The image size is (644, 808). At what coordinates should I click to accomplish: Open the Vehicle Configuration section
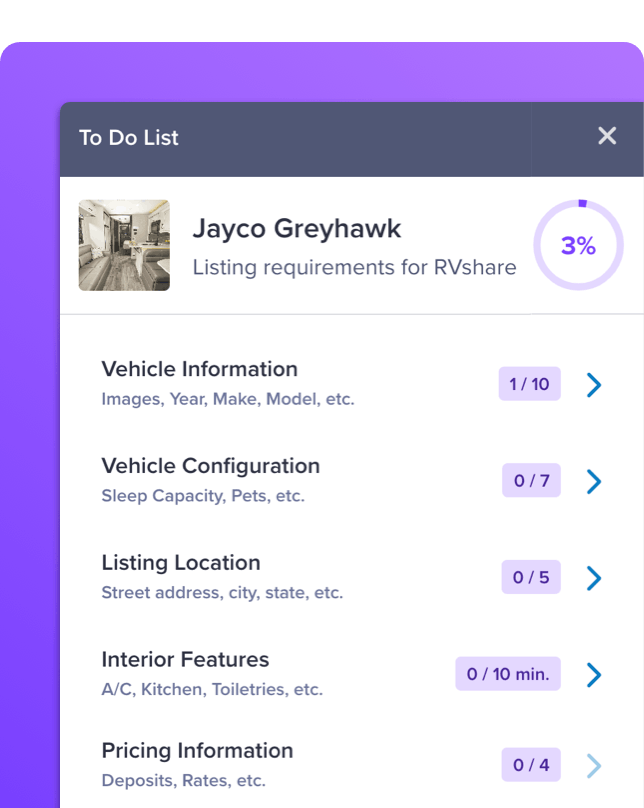(210, 467)
